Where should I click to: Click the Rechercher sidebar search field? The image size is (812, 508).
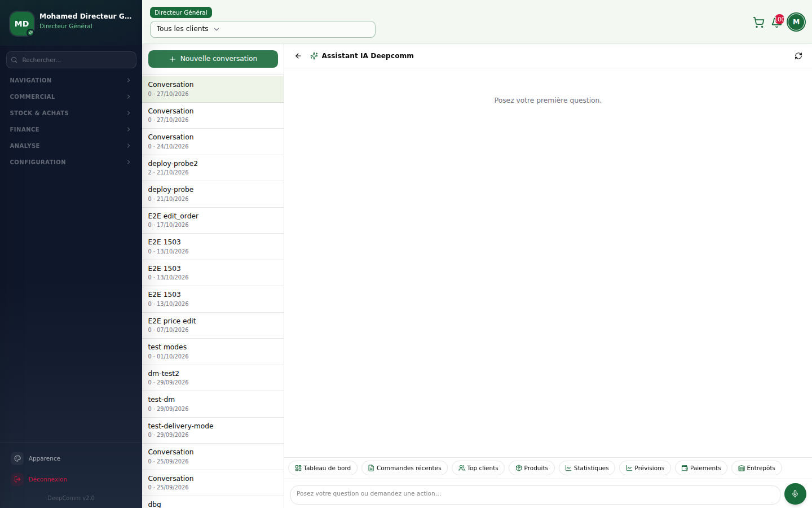pyautogui.click(x=71, y=60)
